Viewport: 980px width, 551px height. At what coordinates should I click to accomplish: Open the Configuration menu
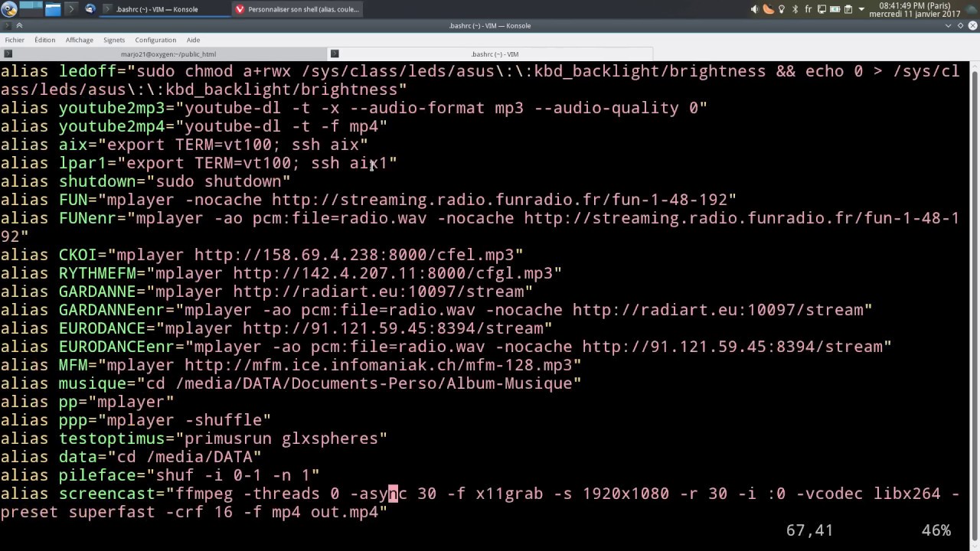[x=155, y=40]
